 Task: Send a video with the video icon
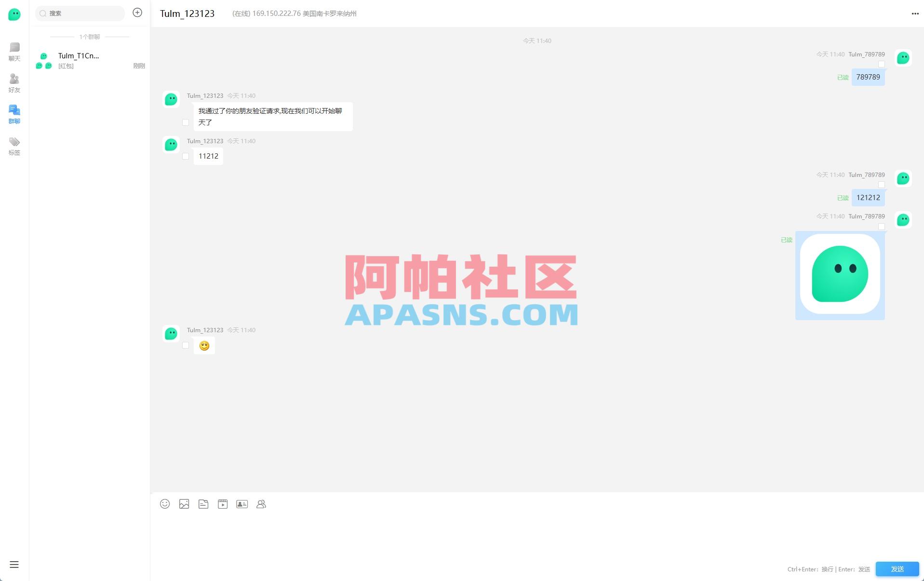pyautogui.click(x=223, y=504)
